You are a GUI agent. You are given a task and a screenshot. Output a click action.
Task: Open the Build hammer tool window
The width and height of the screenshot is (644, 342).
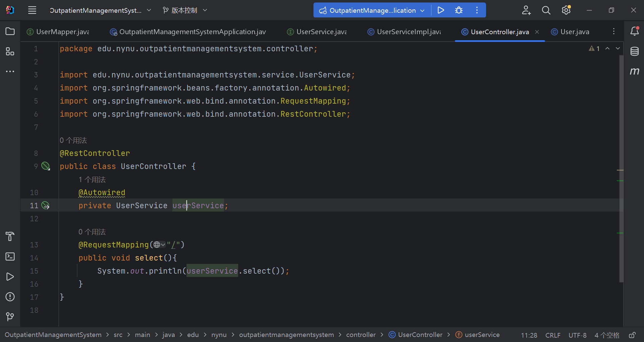pyautogui.click(x=10, y=236)
